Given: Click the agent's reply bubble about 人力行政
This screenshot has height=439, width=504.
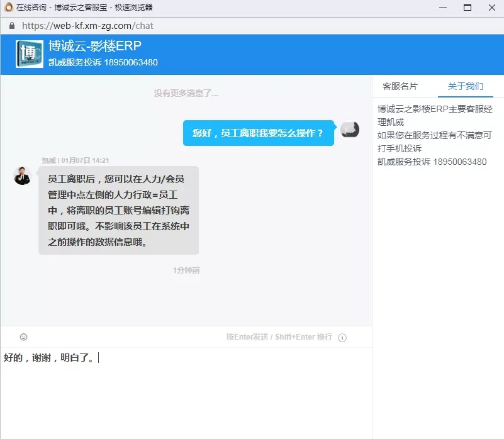Looking at the screenshot, I should point(118,210).
